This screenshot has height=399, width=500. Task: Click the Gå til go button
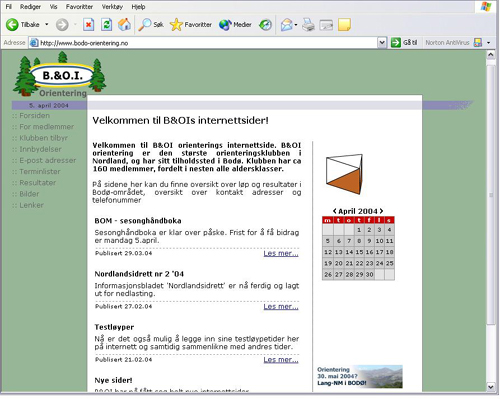[x=404, y=43]
